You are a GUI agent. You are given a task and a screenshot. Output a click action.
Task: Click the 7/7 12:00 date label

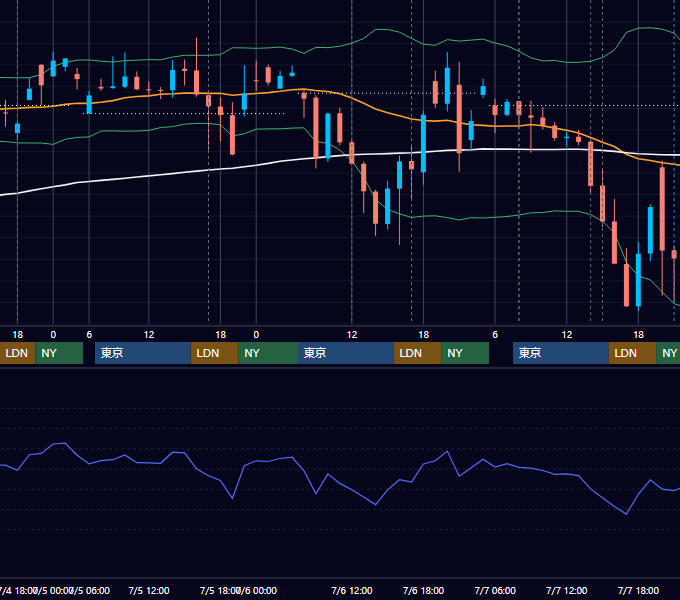(566, 590)
